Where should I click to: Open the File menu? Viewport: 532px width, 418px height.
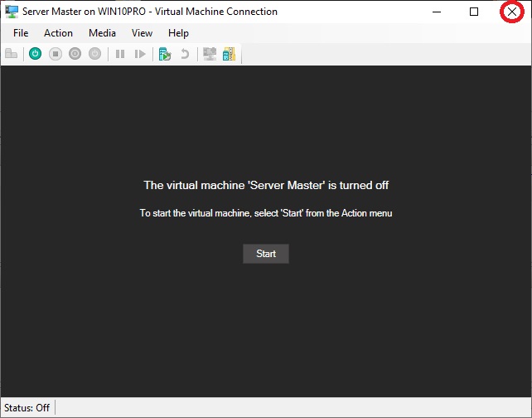[x=21, y=33]
